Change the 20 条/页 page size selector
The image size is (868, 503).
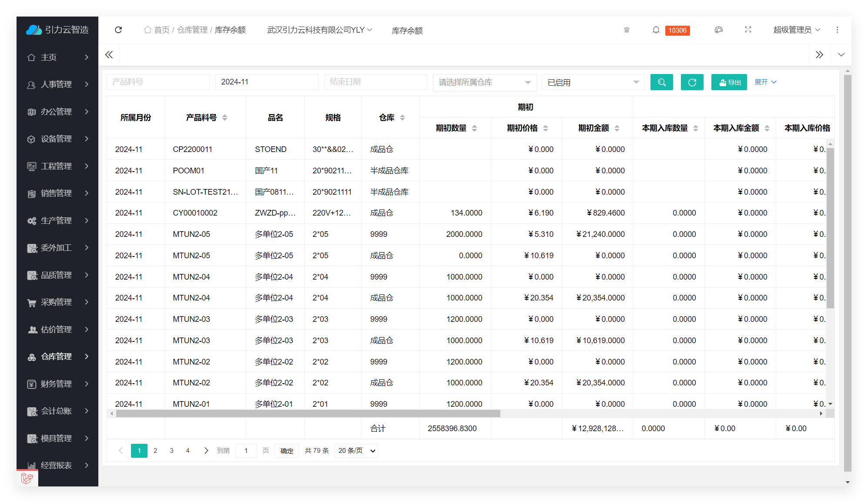point(356,451)
